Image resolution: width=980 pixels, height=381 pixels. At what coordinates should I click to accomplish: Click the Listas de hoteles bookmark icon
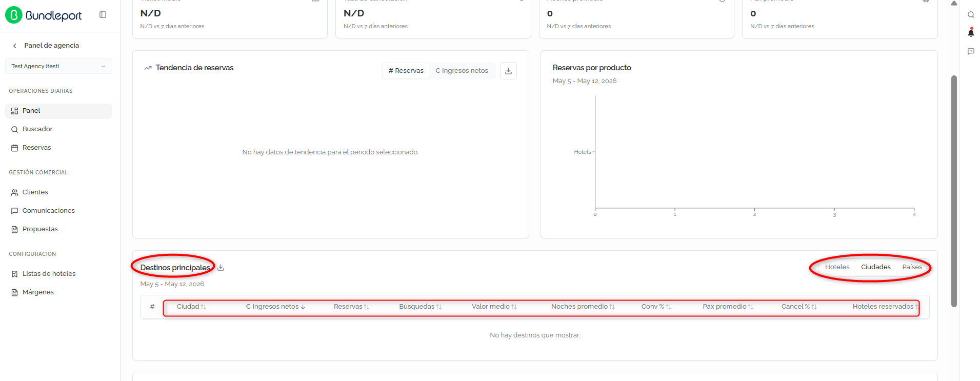14,274
